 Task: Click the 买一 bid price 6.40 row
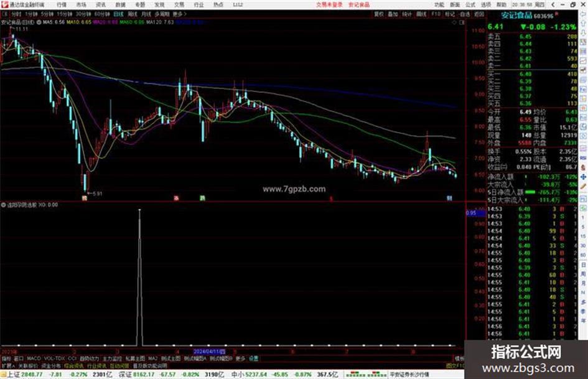pos(533,74)
